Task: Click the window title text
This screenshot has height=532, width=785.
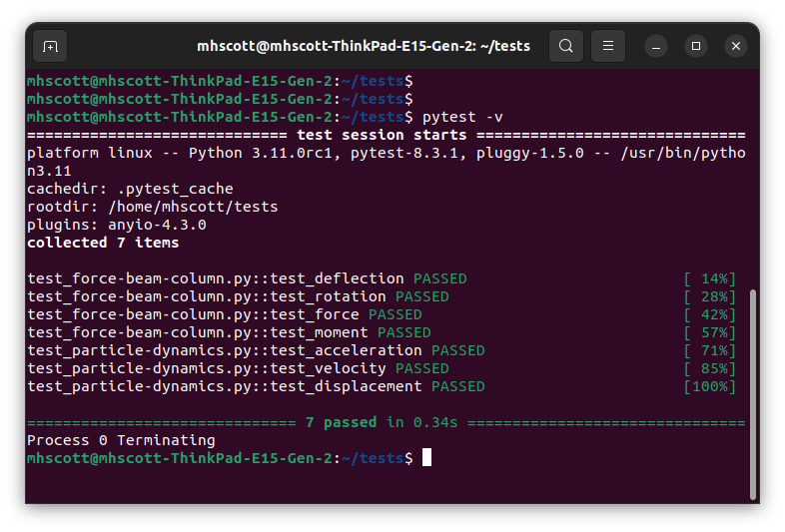Action: click(x=364, y=46)
